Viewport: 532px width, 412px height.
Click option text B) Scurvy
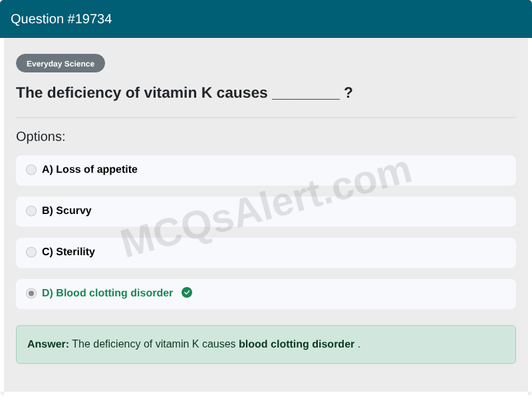point(66,211)
